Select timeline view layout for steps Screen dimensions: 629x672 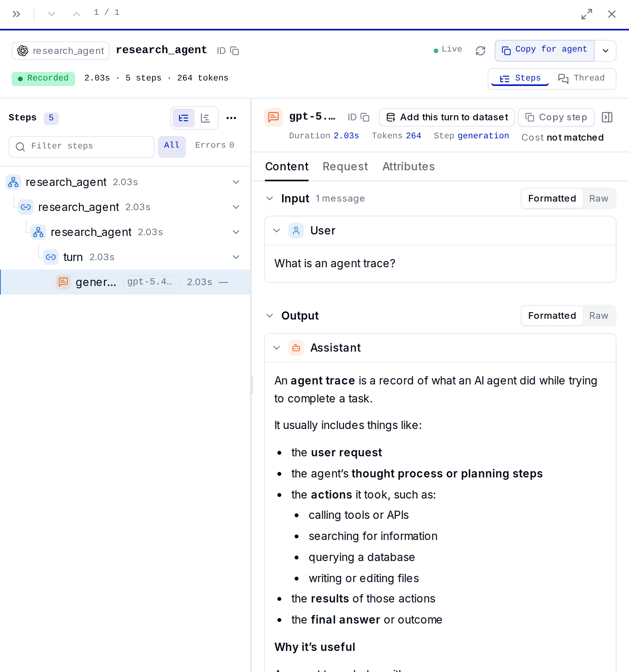205,118
